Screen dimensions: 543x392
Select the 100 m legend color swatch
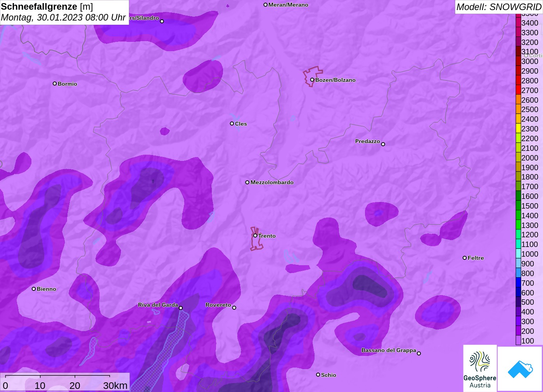pos(518,340)
